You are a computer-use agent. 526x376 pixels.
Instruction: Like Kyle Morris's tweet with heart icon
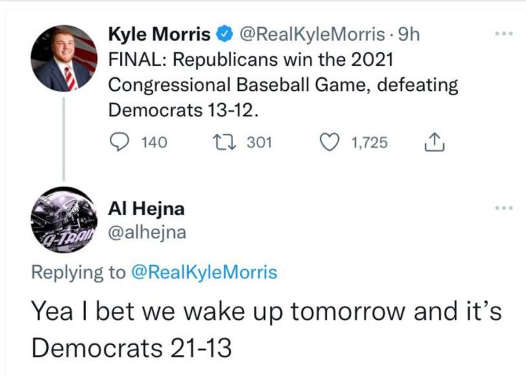coord(329,142)
